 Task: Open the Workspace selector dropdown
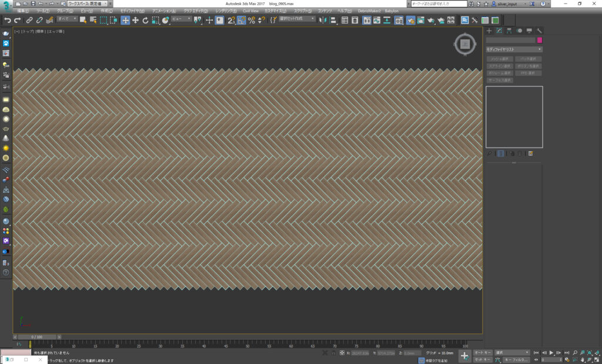[x=88, y=4]
